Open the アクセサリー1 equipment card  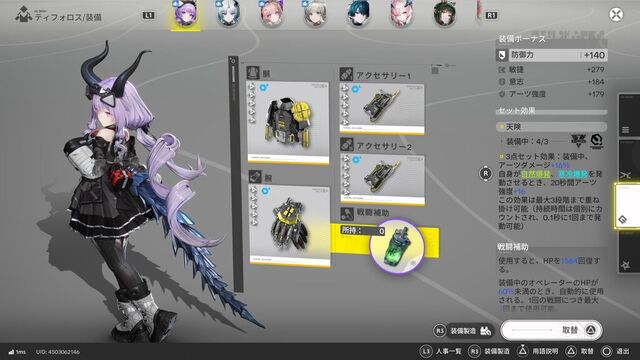(382, 109)
